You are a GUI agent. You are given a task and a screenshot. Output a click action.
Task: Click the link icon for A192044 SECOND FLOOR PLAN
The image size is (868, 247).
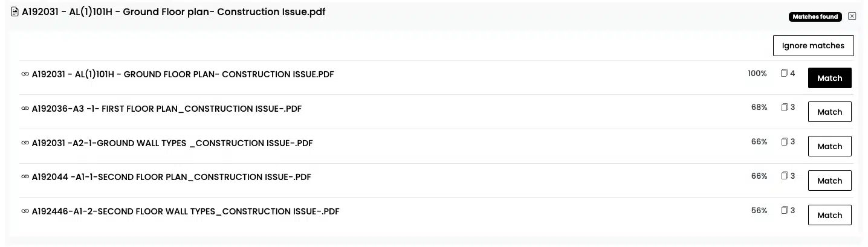click(25, 177)
